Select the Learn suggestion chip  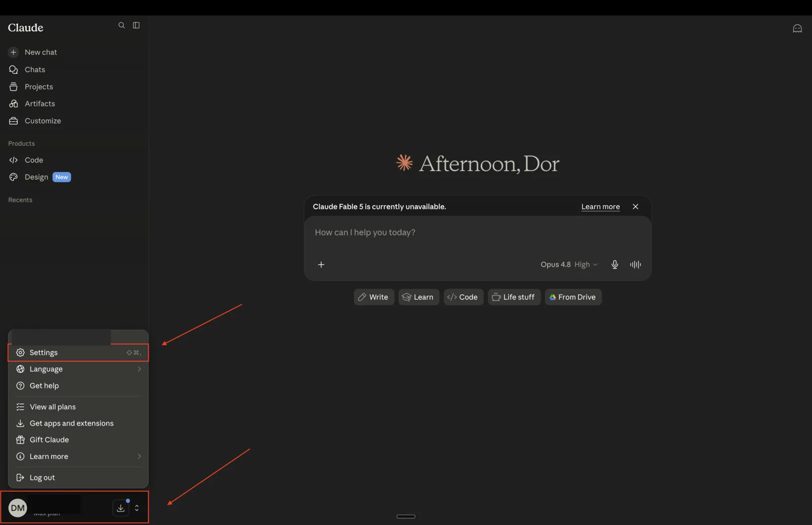[x=419, y=297]
